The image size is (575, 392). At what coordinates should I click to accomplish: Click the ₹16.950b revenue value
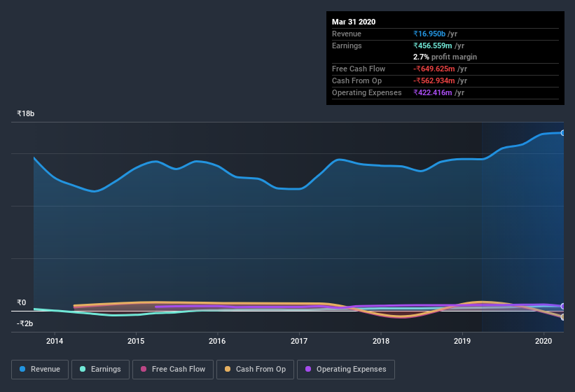pos(429,34)
